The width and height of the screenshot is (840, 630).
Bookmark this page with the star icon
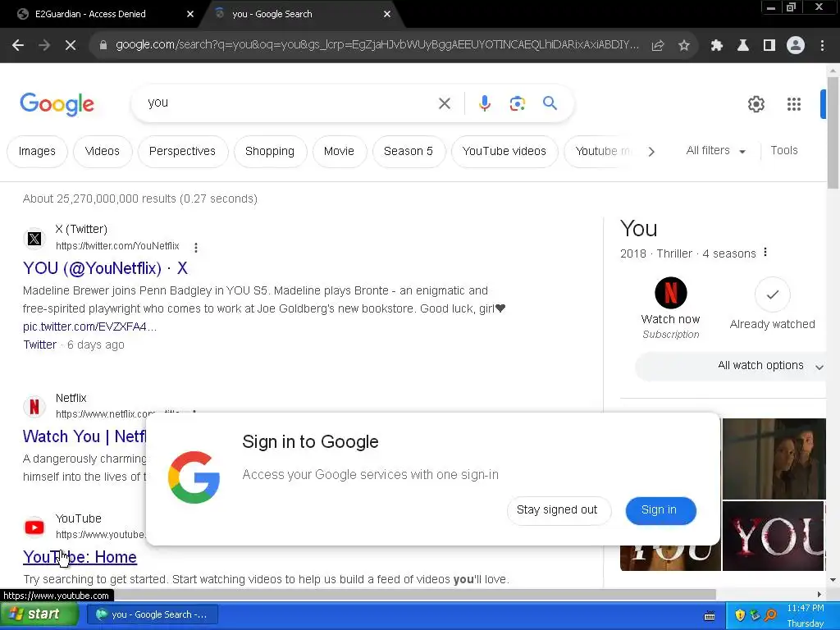click(x=683, y=46)
